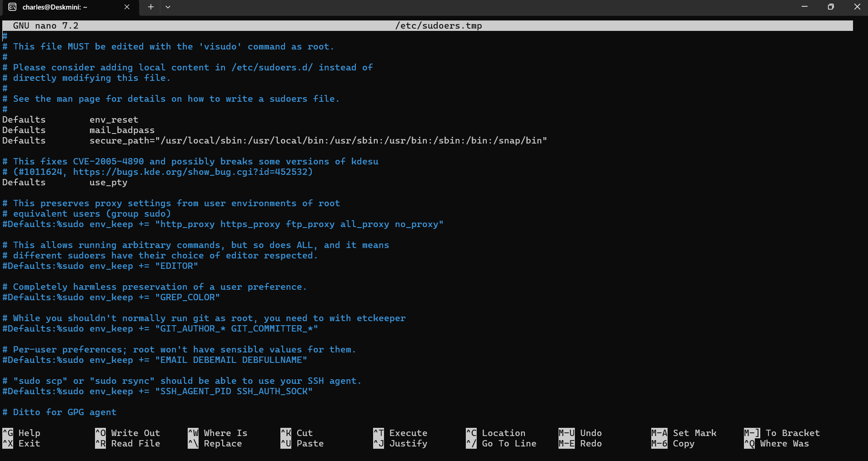Click the ^T Execute shortcut
The width and height of the screenshot is (868, 461).
400,433
